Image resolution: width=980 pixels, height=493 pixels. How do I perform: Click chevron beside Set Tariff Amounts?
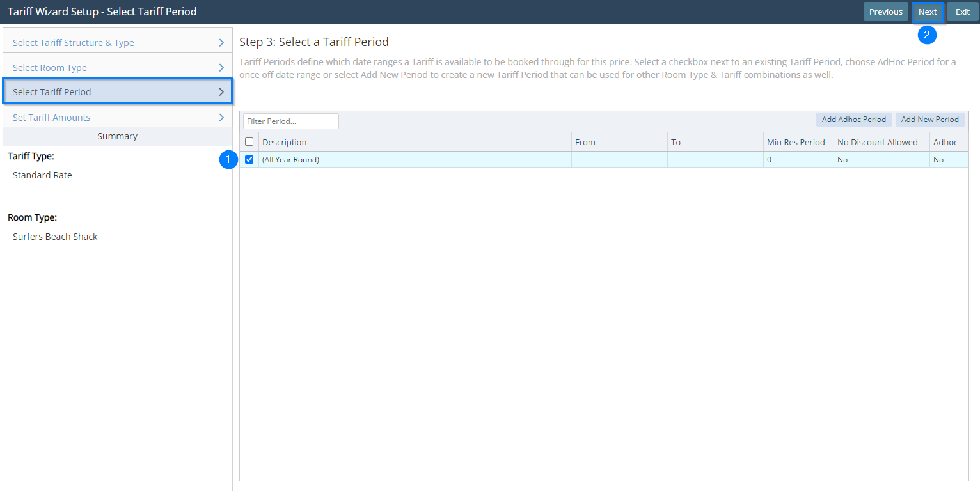click(221, 118)
